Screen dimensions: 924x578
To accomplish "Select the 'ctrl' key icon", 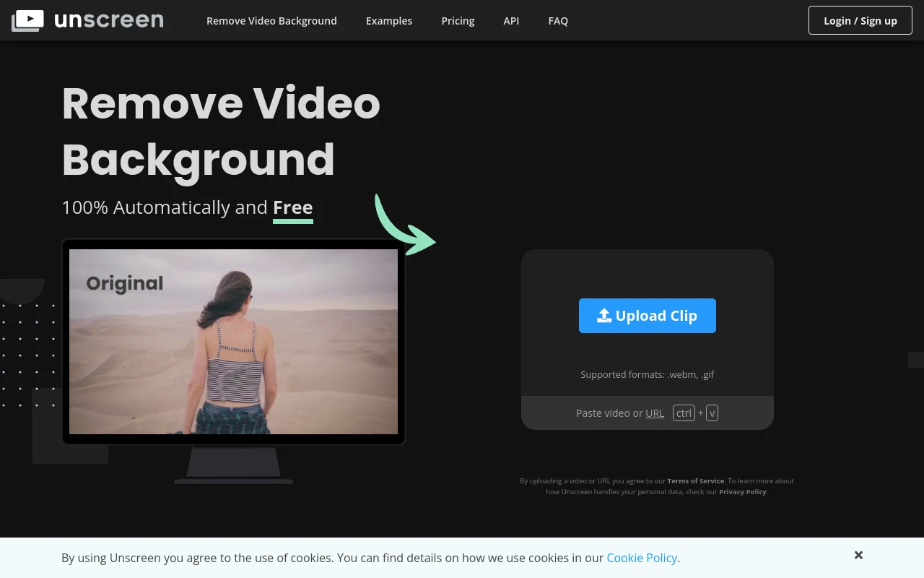I will click(683, 413).
